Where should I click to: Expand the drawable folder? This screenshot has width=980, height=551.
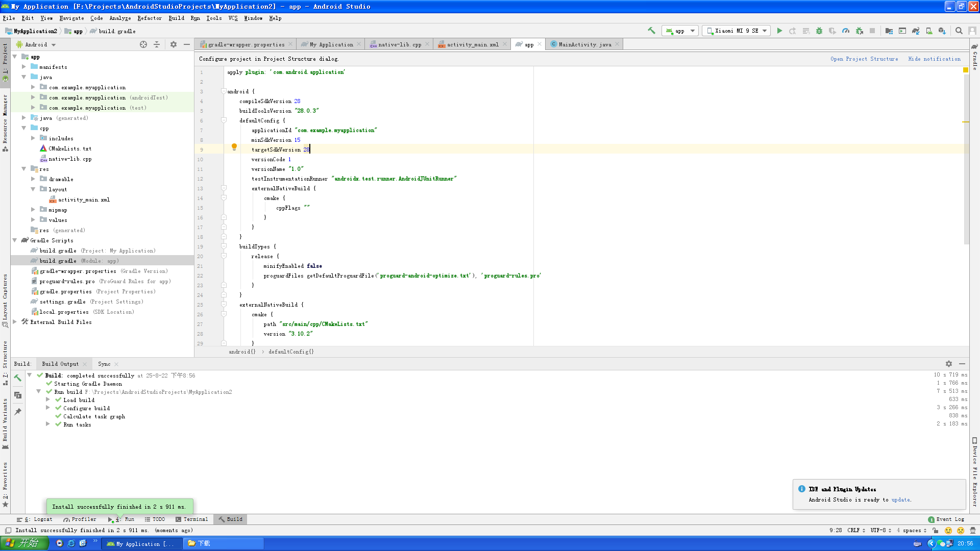(33, 179)
